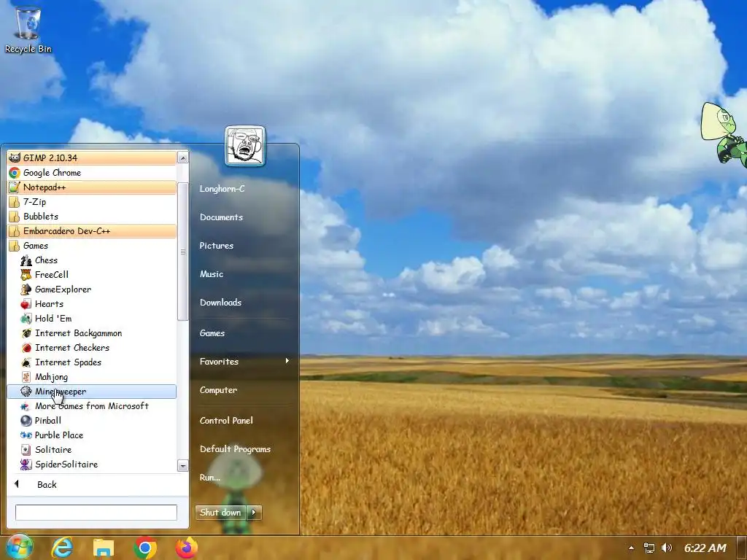Viewport: 747px width, 560px height.
Task: Launch Mahjong game
Action: coord(92,377)
